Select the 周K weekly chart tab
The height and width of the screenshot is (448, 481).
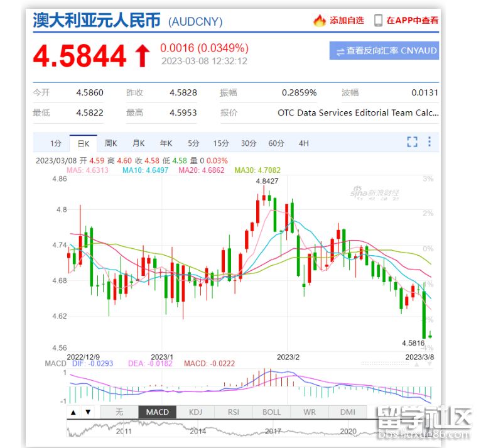point(111,143)
